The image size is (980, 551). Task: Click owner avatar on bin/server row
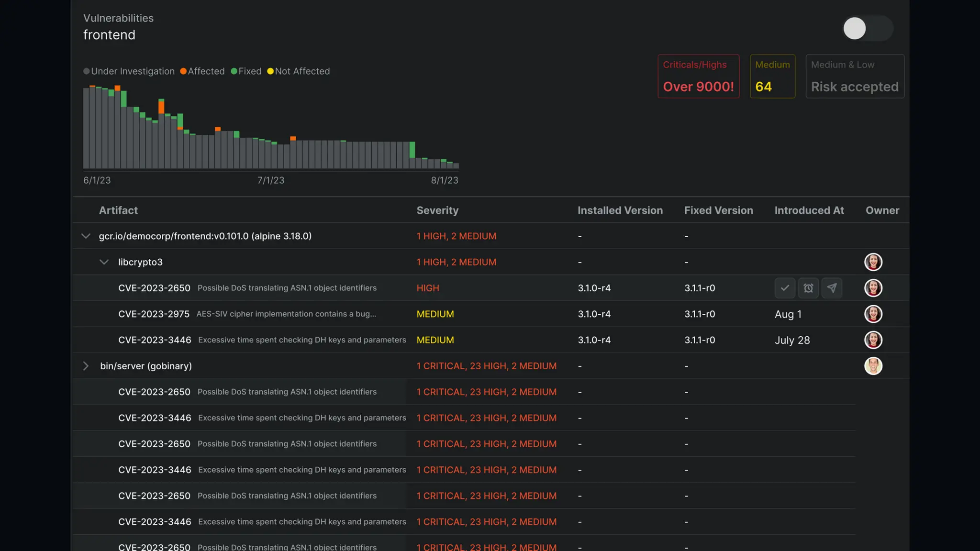(x=873, y=366)
